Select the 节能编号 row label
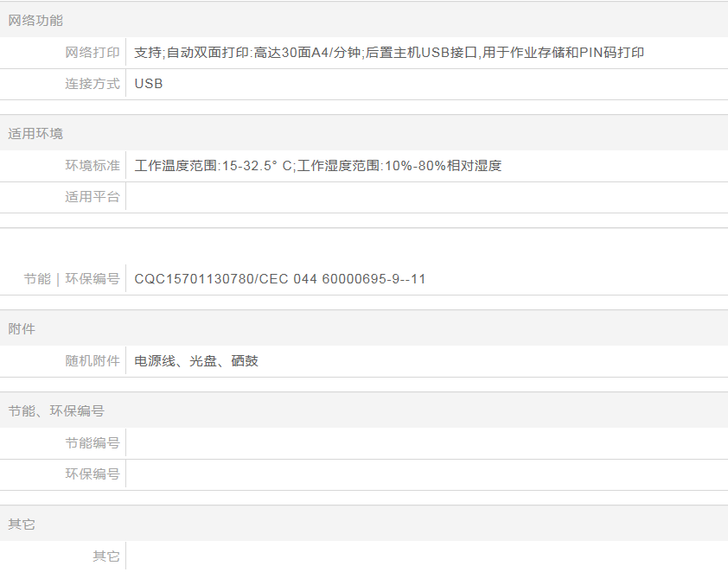 click(x=93, y=443)
